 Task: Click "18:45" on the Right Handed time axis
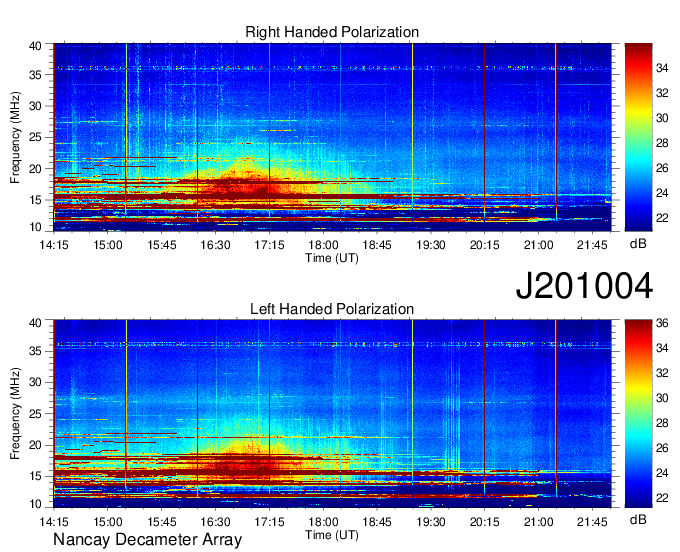377,245
